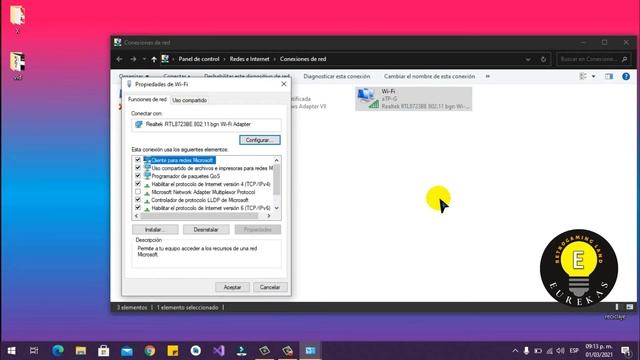This screenshot has height=360, width=640.
Task: Check Microsoft Network Adapter Multiplexor Protocol checkbox
Action: [138, 192]
